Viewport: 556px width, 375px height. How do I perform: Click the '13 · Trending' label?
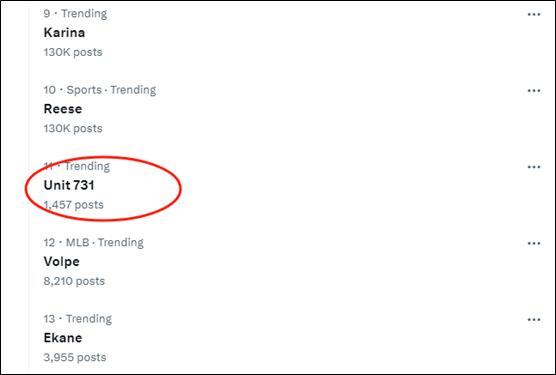click(x=78, y=319)
